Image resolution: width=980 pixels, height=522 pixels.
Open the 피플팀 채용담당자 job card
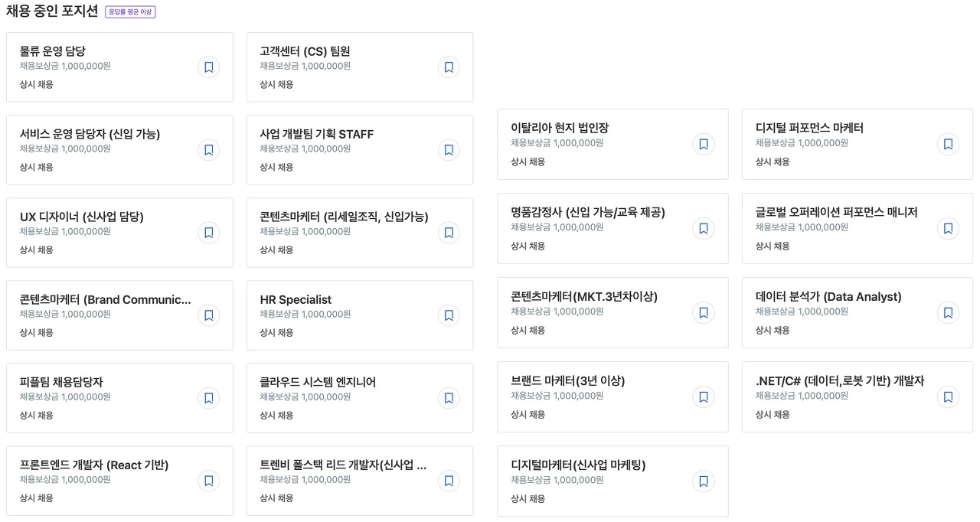coord(119,398)
